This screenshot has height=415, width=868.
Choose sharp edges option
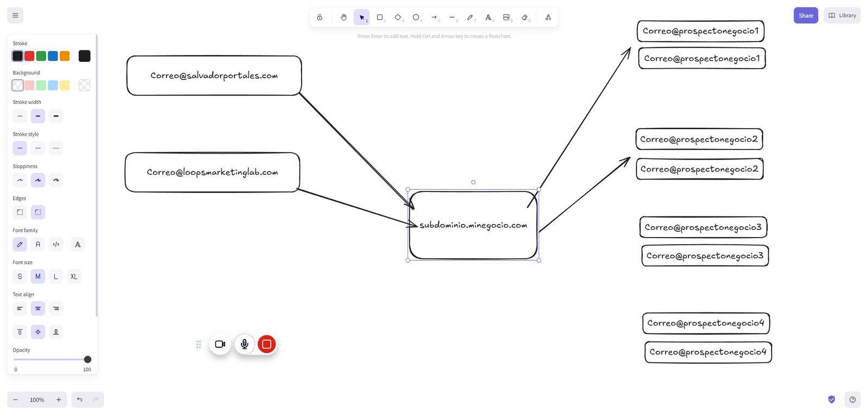20,212
